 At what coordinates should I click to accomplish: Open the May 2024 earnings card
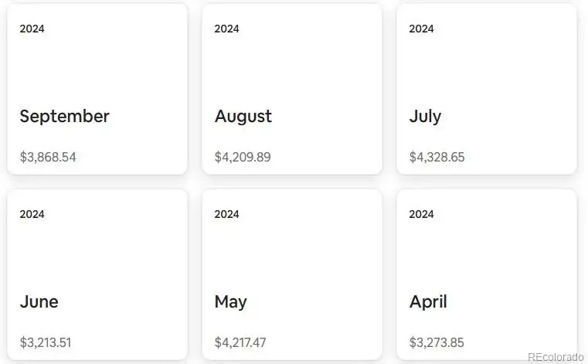coord(292,274)
